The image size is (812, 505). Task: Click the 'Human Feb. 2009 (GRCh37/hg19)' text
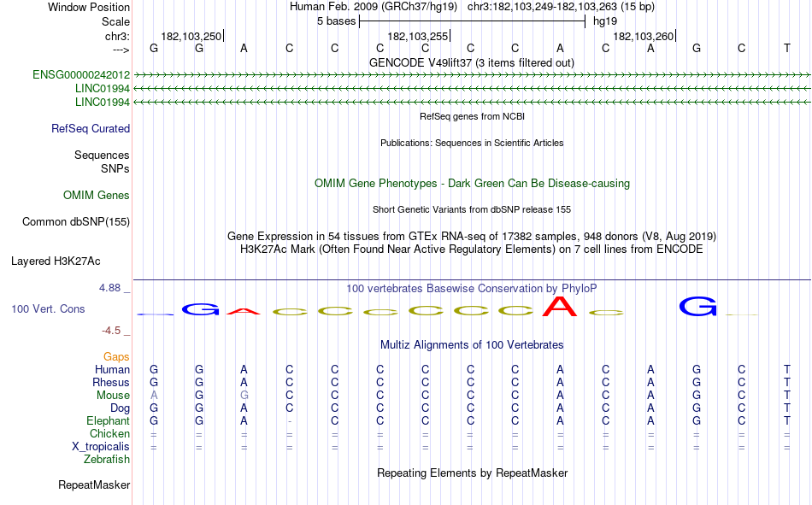click(x=374, y=7)
